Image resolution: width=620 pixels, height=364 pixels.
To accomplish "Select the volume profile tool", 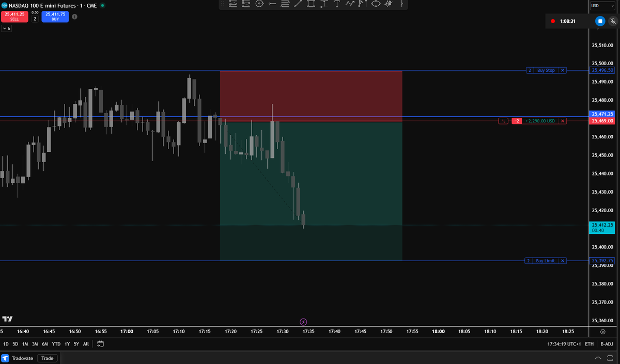I will click(x=363, y=4).
